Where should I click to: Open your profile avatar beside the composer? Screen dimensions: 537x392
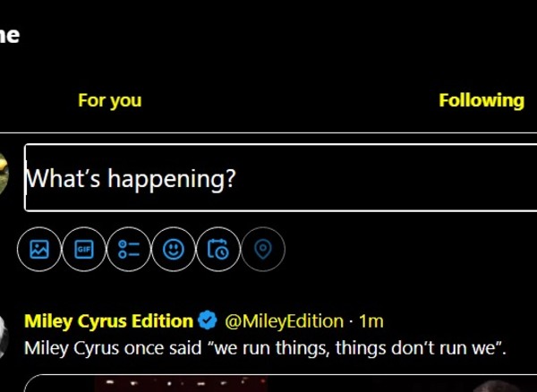pos(4,174)
